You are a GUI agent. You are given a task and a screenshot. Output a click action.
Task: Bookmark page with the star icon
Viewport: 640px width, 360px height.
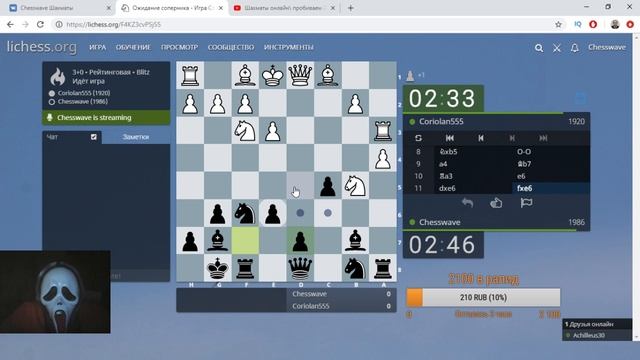(x=558, y=24)
